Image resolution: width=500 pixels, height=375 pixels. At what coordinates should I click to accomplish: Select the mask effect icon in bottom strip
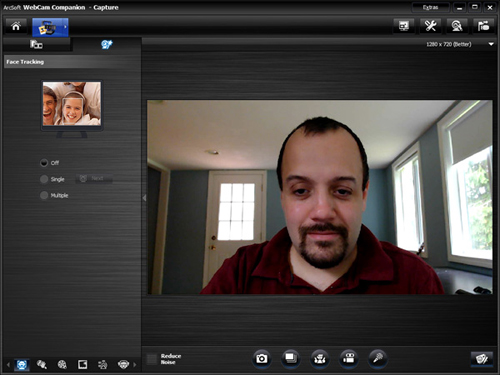click(123, 365)
